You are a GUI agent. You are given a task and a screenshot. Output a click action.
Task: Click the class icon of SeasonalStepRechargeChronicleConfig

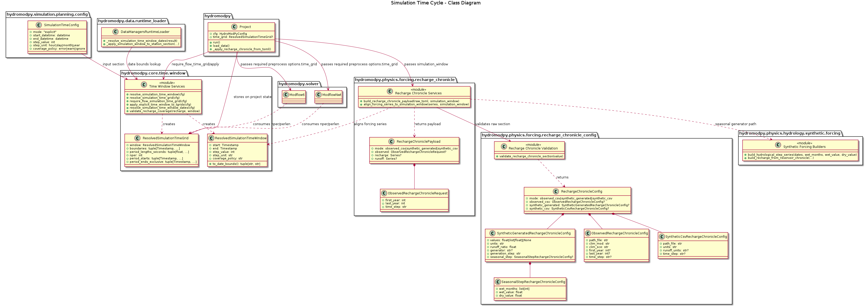(498, 282)
